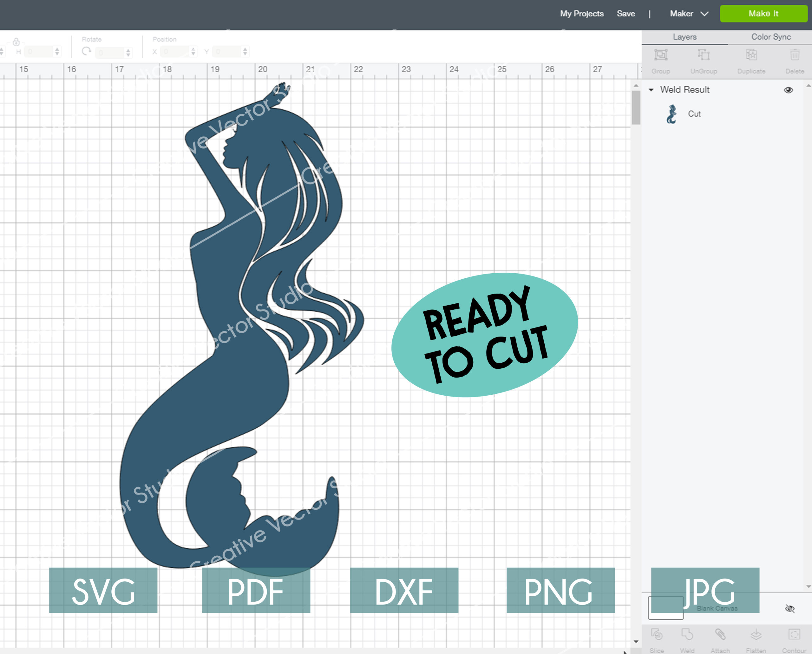Click the Position Y stepper arrows
812x654 pixels.
point(245,51)
